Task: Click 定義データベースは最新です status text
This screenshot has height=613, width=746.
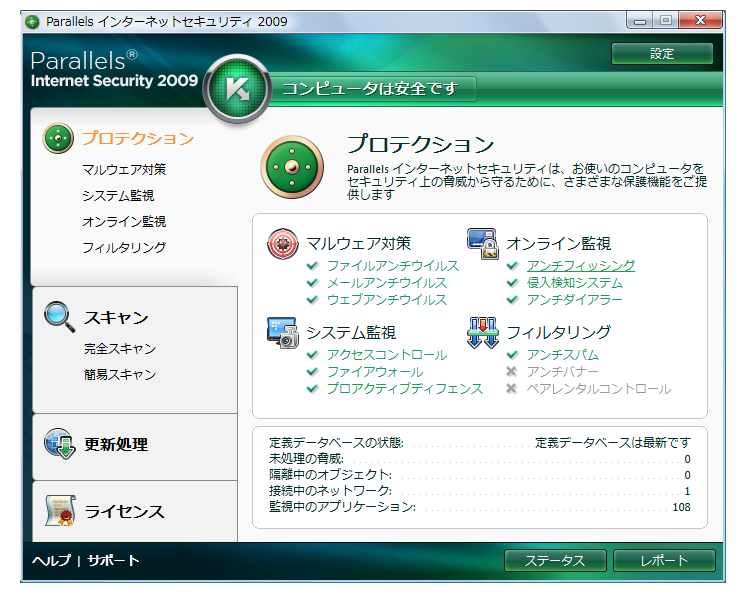Action: 612,443
